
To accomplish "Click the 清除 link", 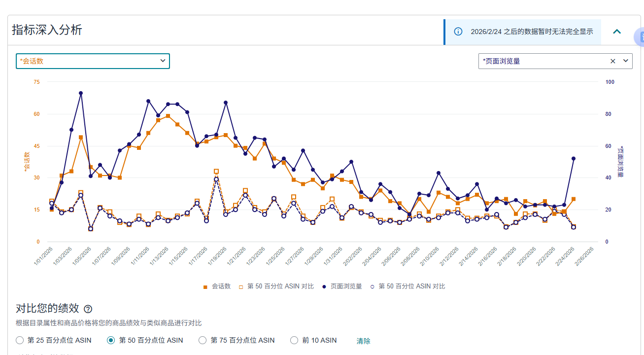I will [x=363, y=341].
